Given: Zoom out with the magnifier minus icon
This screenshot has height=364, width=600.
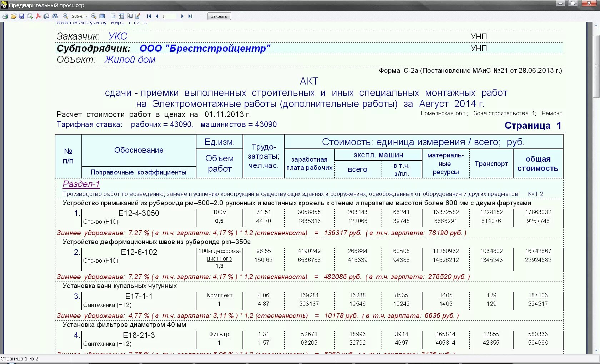Looking at the screenshot, I should [x=94, y=16].
